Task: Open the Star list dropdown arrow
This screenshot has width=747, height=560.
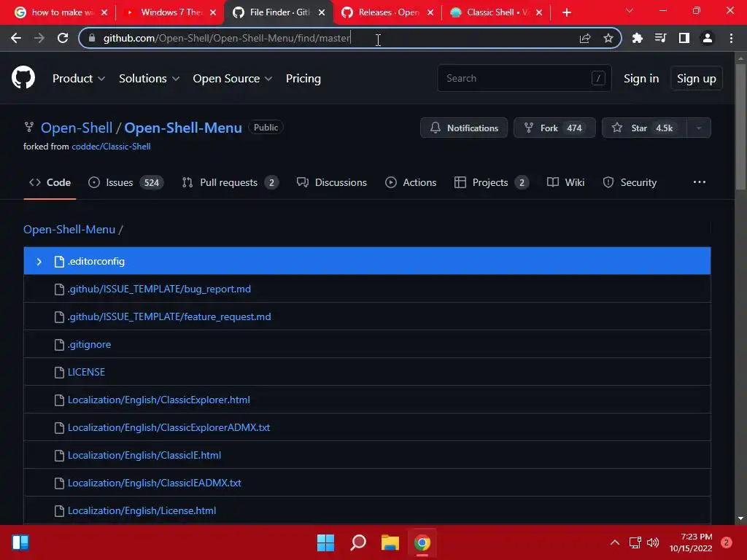Action: (x=699, y=128)
